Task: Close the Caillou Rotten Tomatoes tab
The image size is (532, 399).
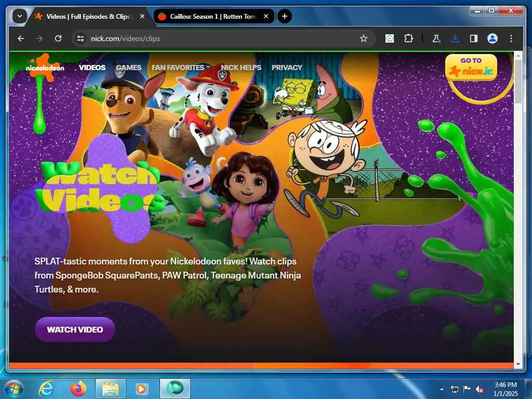Action: tap(266, 16)
